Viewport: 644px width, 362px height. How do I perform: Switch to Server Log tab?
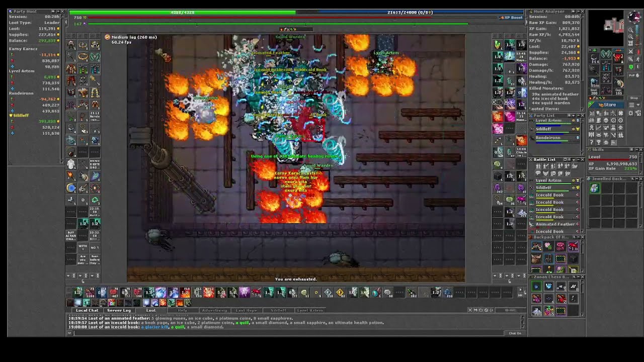(x=119, y=310)
